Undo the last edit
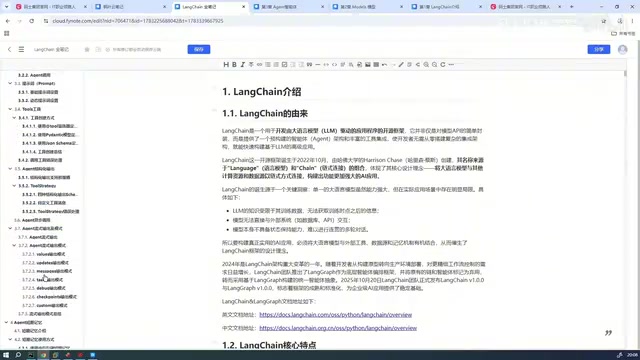 click(384, 64)
